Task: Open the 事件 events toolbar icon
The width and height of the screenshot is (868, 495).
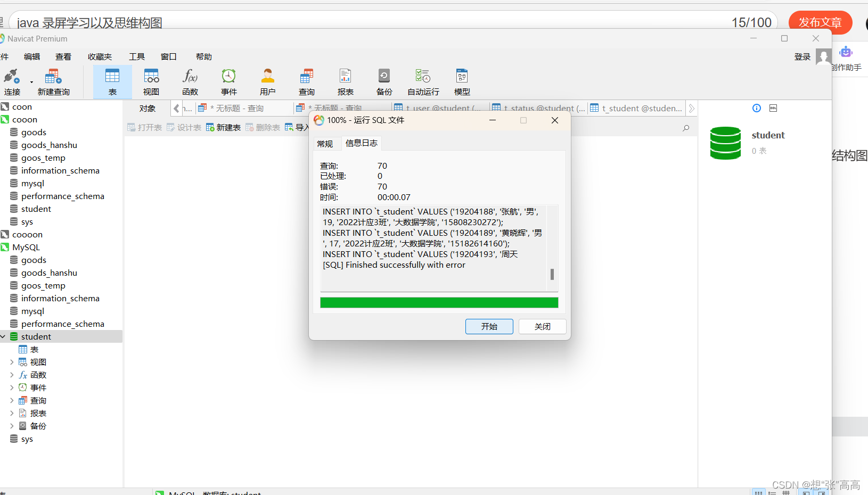Action: click(x=229, y=82)
